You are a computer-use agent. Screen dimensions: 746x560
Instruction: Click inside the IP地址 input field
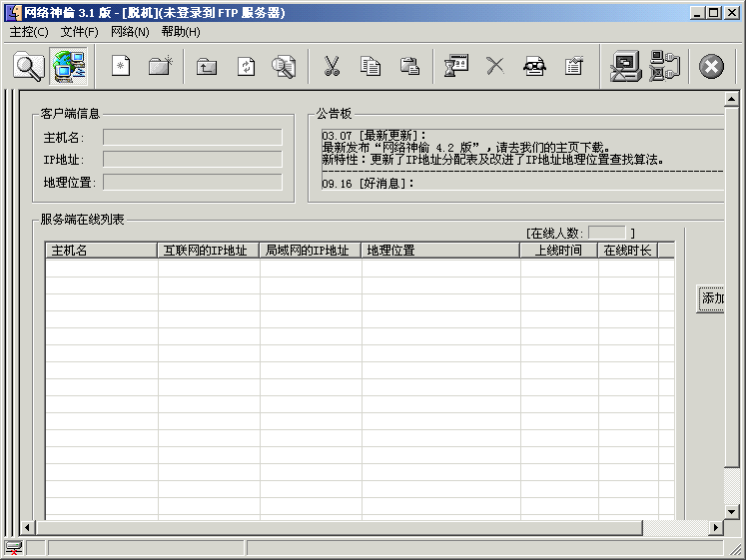[x=192, y=160]
